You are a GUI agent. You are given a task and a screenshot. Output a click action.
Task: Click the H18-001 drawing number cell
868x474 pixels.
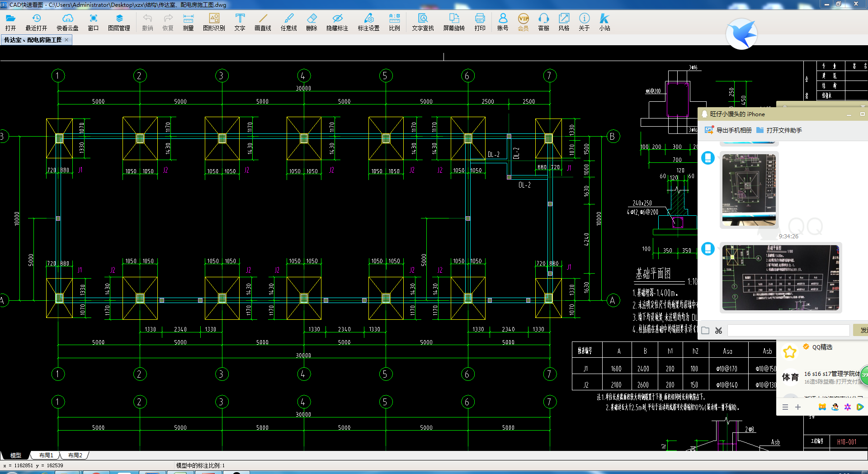847,442
